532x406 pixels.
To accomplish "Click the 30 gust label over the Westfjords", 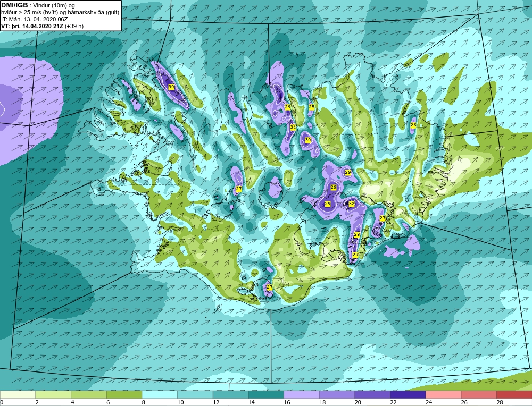I will click(171, 87).
